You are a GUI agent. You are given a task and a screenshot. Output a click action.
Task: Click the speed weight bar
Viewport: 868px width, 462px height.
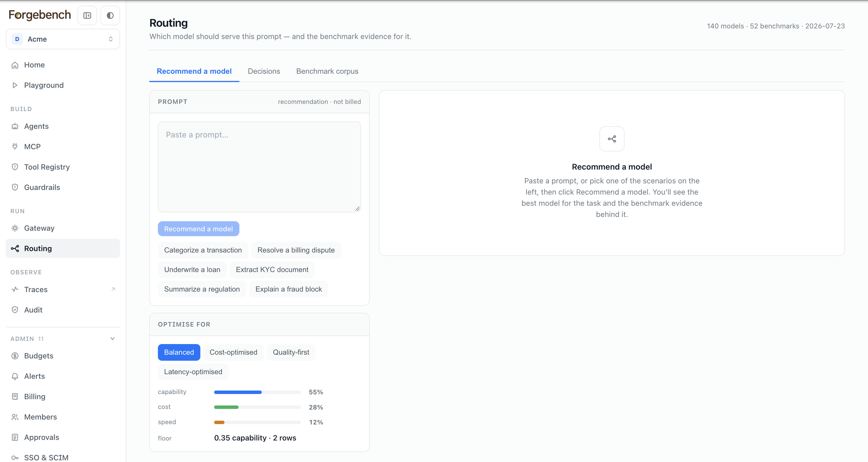tap(257, 422)
